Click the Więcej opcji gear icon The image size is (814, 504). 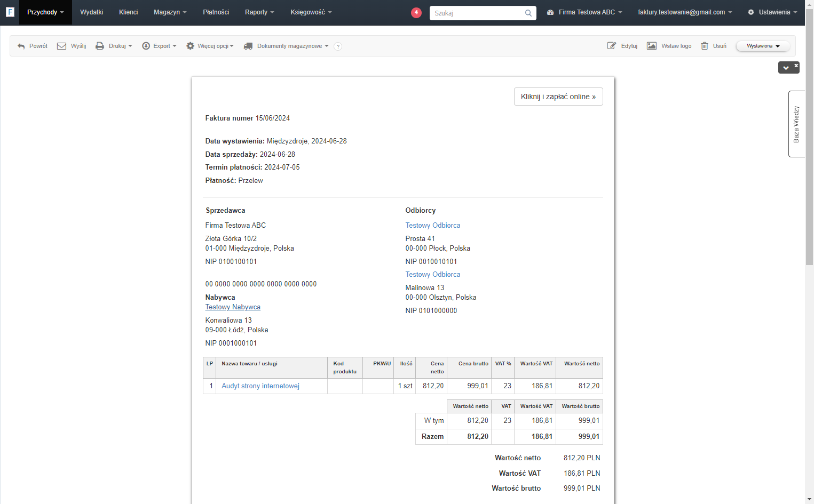[190, 46]
